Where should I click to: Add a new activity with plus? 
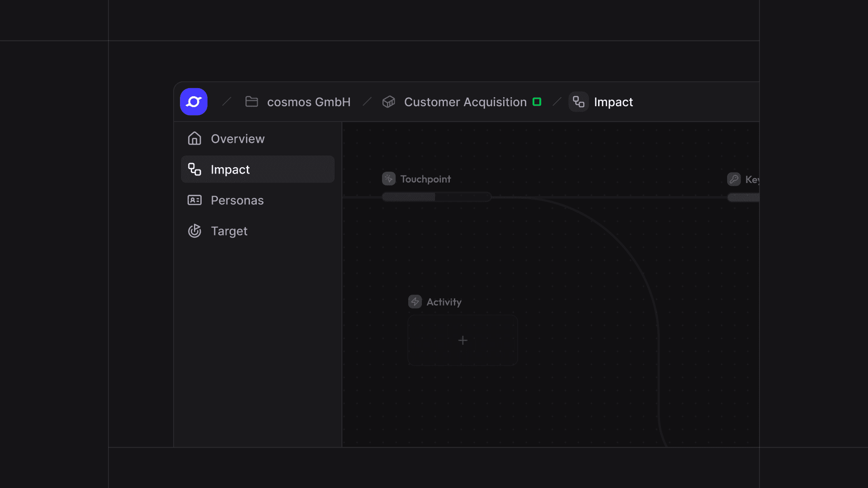pos(462,340)
